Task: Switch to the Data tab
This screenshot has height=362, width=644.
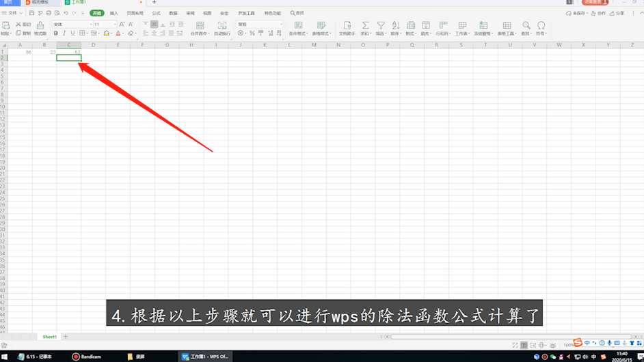Action: click(x=173, y=13)
